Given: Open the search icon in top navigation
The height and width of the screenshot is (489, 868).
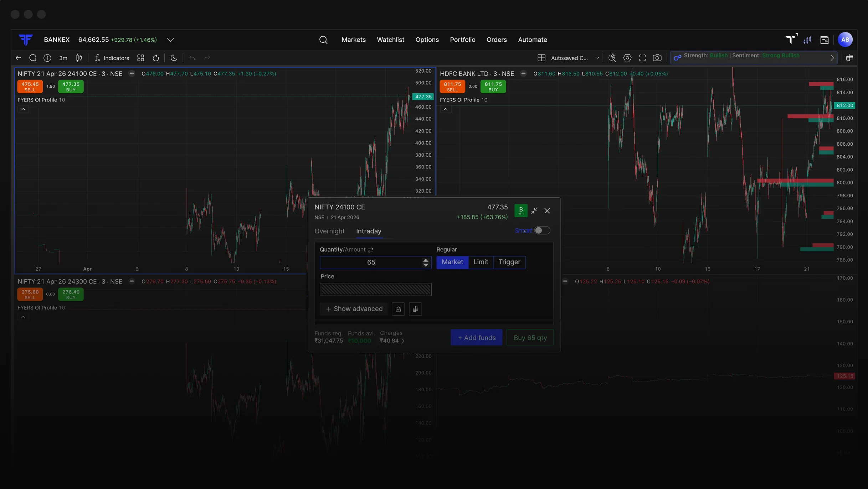Looking at the screenshot, I should point(323,40).
